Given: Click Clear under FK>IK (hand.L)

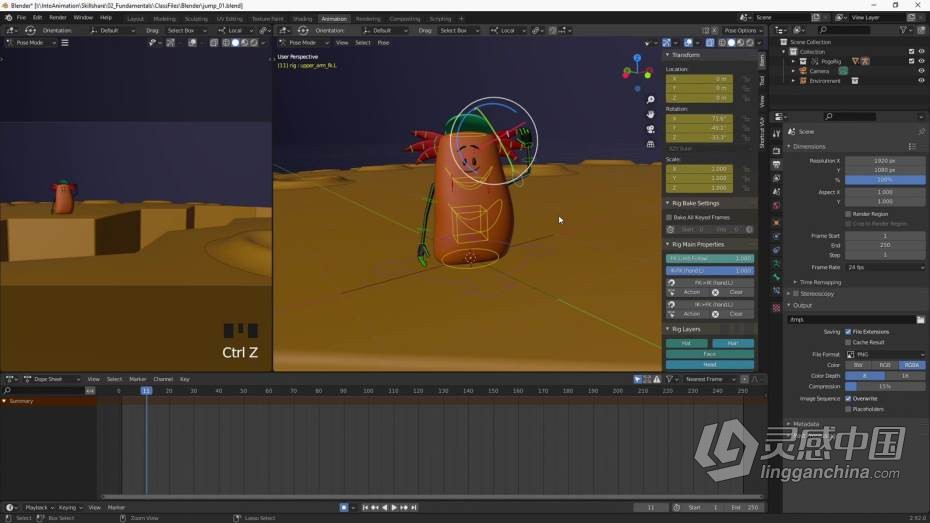Looking at the screenshot, I should pyautogui.click(x=736, y=292).
